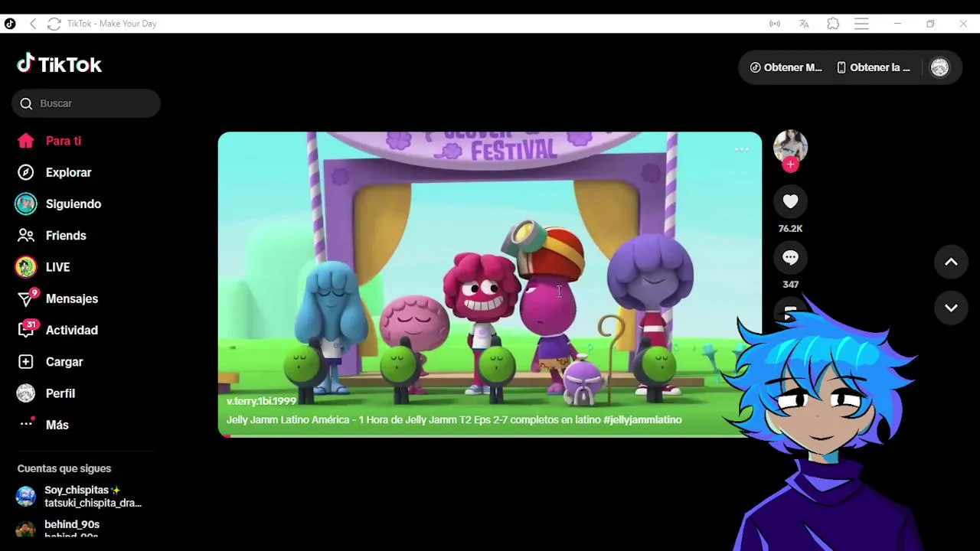Click the Soy_chispitas avatar
The width and height of the screenshot is (980, 551).
click(x=26, y=496)
